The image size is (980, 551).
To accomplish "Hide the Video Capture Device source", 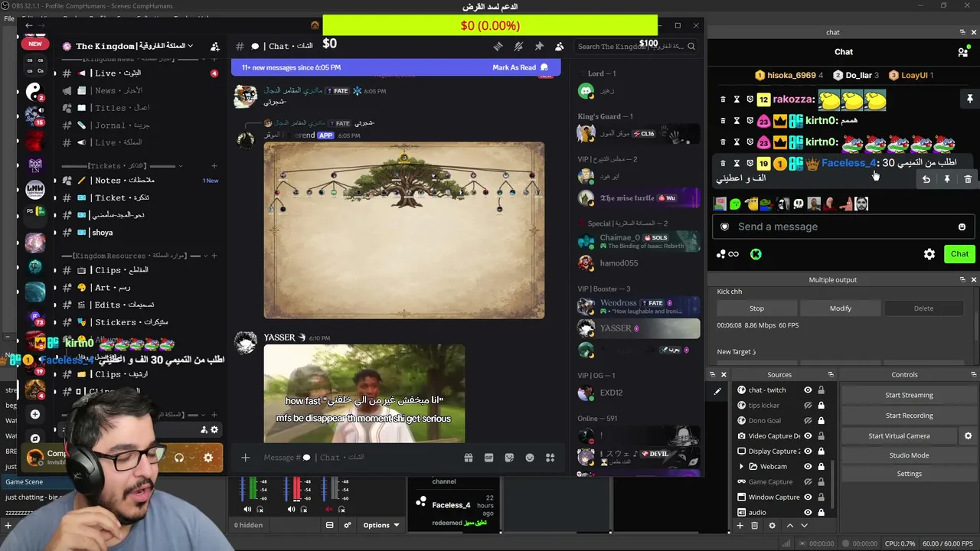I will (x=808, y=436).
